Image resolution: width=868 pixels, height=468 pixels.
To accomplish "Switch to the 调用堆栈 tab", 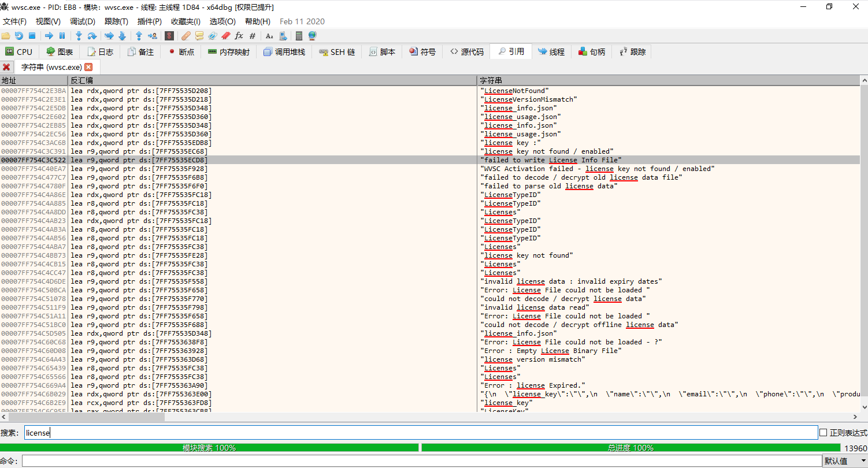I will [284, 51].
